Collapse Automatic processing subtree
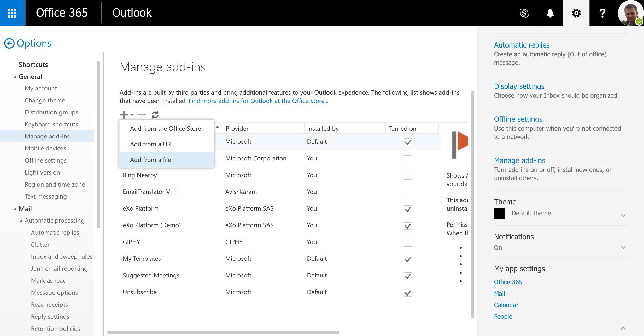 [x=21, y=221]
